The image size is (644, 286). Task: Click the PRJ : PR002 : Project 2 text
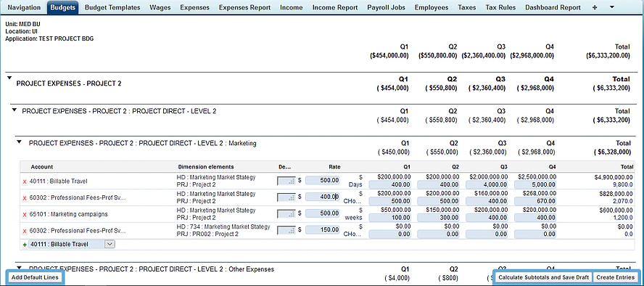(x=207, y=234)
